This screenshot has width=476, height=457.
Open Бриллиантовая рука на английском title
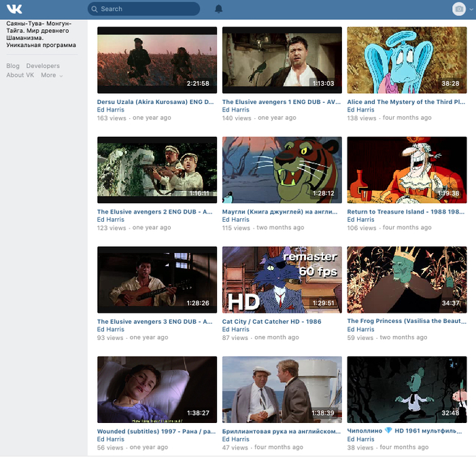click(282, 431)
